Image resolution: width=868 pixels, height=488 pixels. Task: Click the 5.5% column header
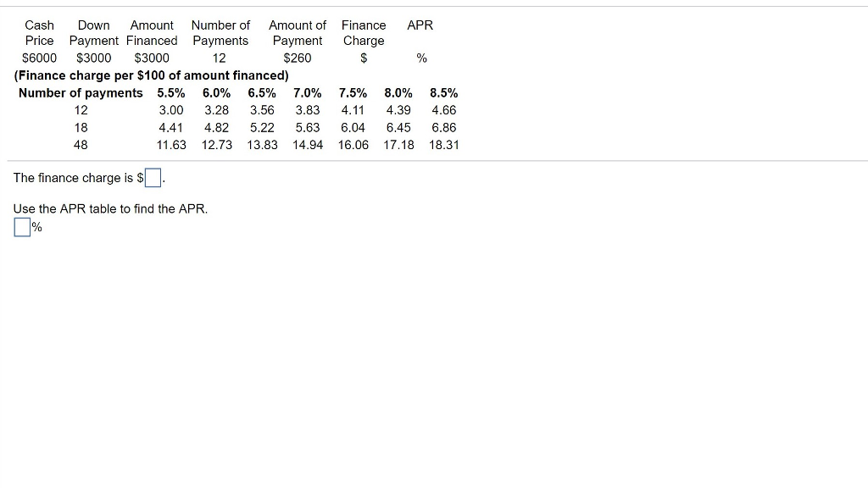[x=170, y=93]
